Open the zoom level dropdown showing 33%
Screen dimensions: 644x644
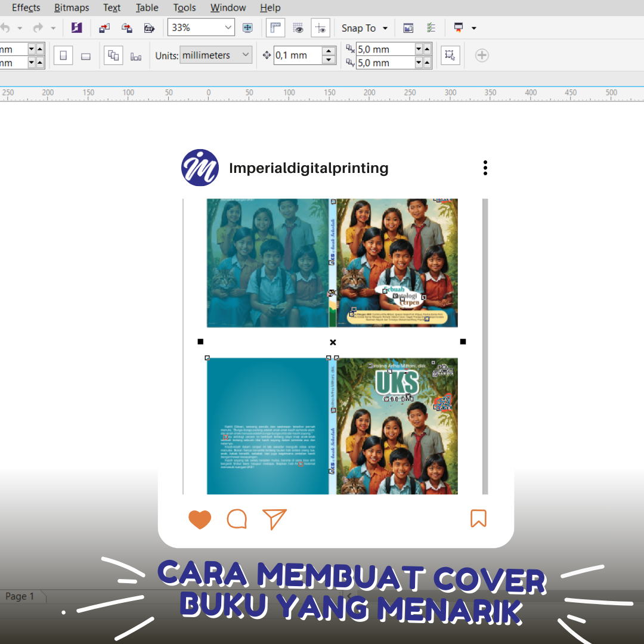[x=201, y=27]
